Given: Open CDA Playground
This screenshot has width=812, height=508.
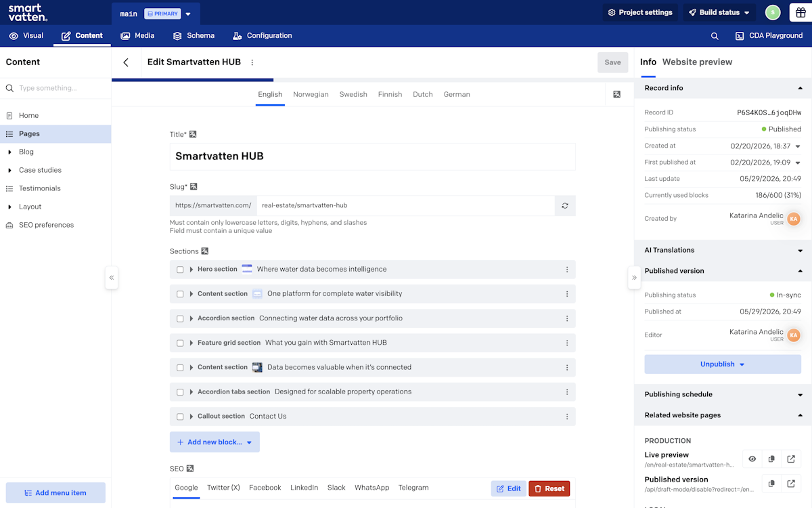Looking at the screenshot, I should tap(769, 36).
